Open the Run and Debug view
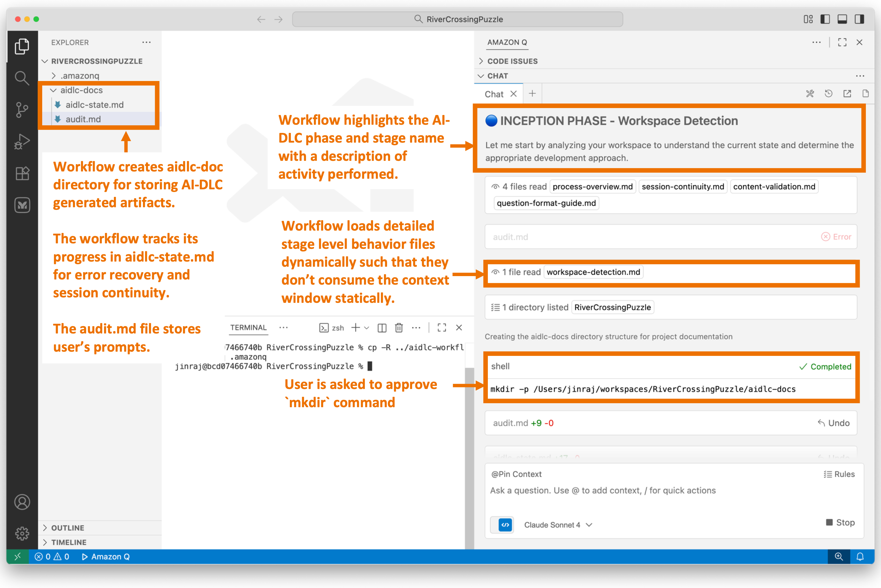881x588 pixels. tap(22, 141)
